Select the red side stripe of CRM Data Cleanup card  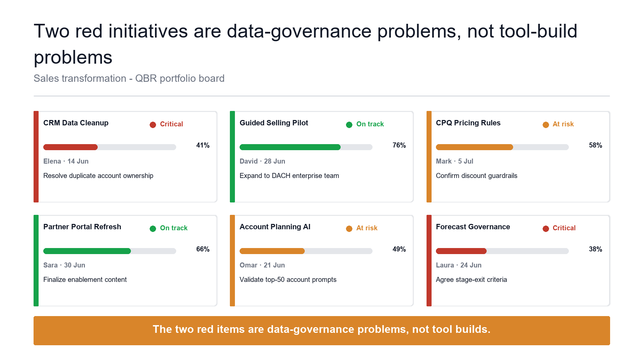[36, 157]
